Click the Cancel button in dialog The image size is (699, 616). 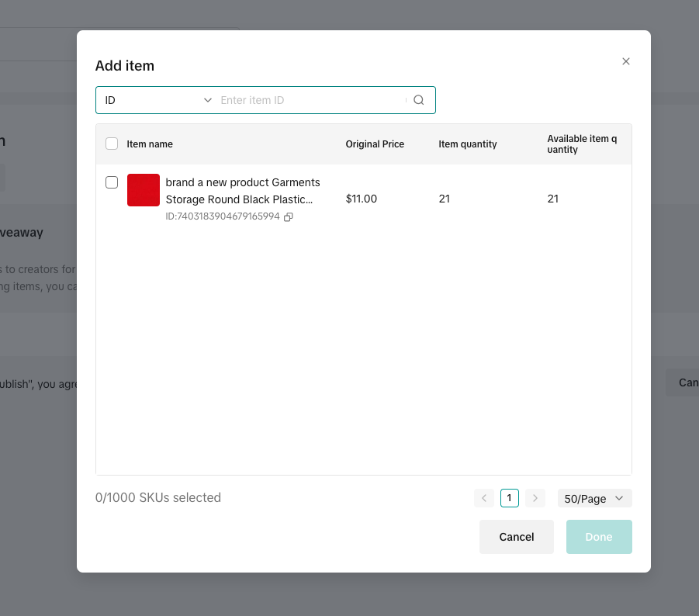click(x=517, y=537)
